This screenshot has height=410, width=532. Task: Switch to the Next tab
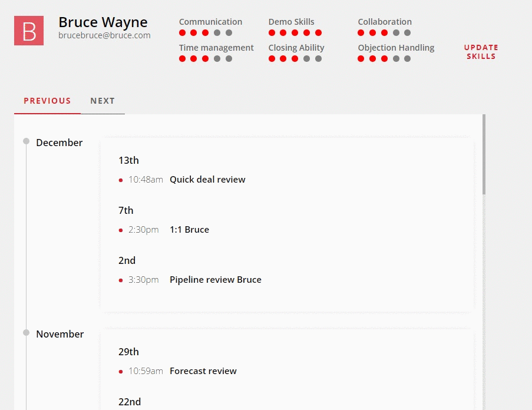point(103,101)
